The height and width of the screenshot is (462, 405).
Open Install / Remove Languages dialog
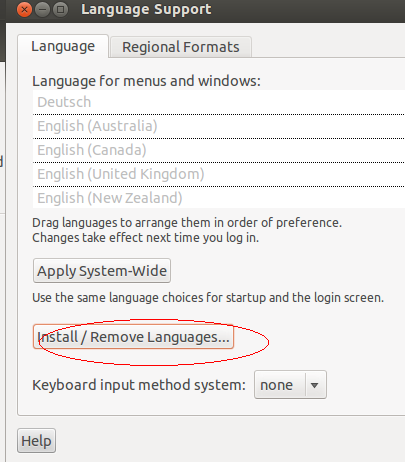133,337
